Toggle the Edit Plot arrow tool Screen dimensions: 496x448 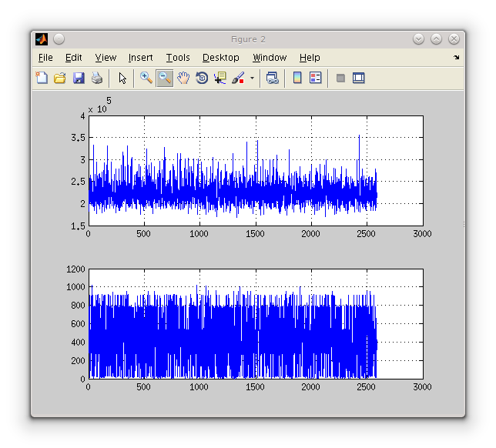pos(122,78)
